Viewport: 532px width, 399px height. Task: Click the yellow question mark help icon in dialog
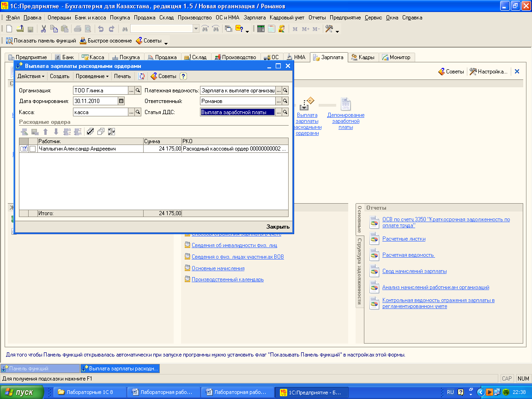point(183,76)
